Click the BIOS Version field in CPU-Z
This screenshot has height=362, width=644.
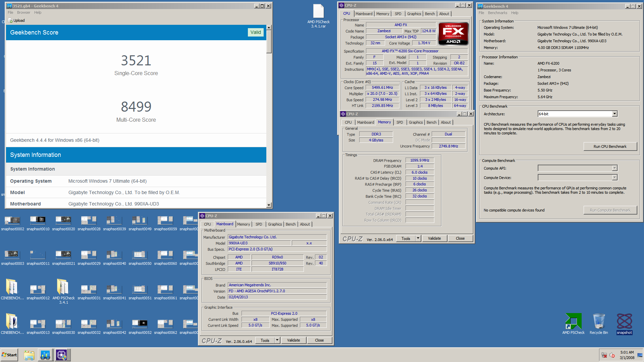277,291
